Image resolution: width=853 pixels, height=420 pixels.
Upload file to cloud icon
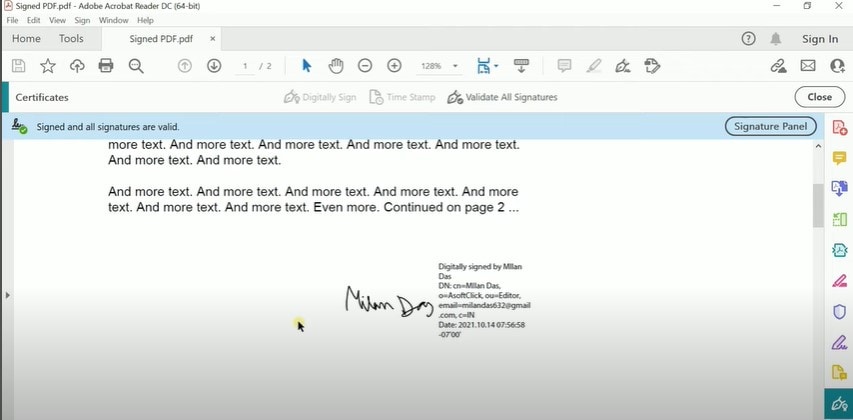[x=77, y=66]
